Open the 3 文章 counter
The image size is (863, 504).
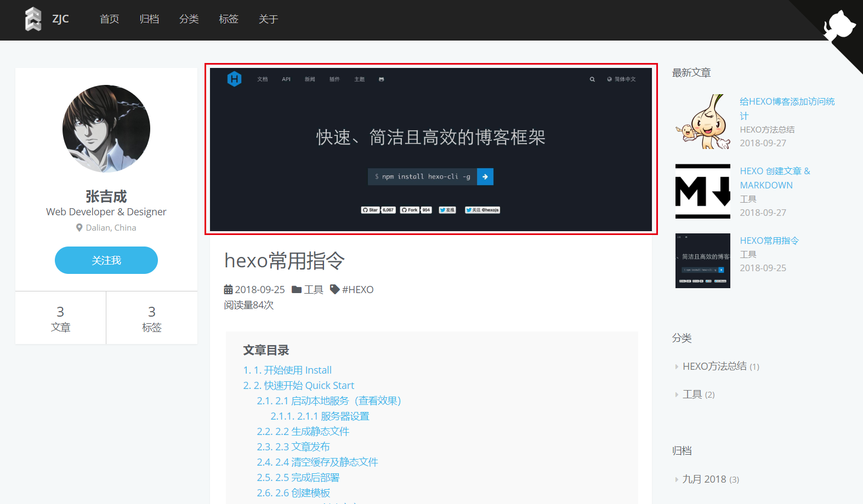point(60,318)
